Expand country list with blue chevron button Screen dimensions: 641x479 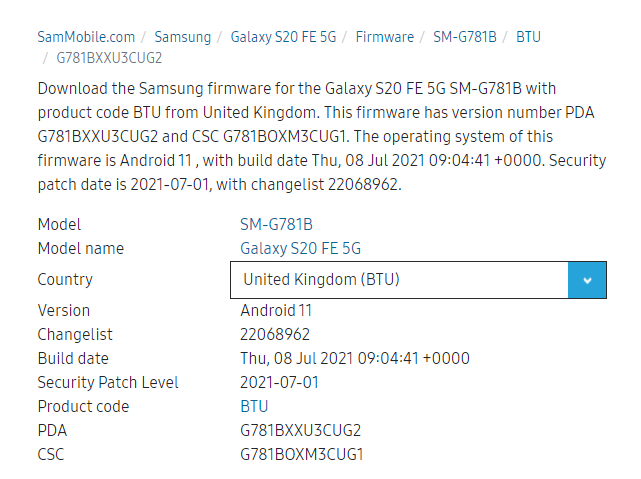(x=587, y=280)
